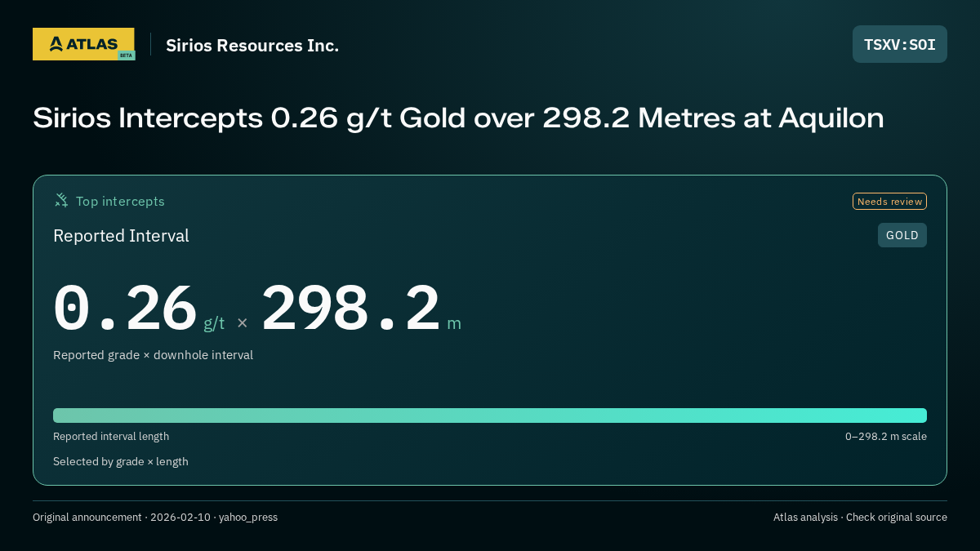This screenshot has width=980, height=551.
Task: Click the Top intercepts label
Action: point(120,201)
